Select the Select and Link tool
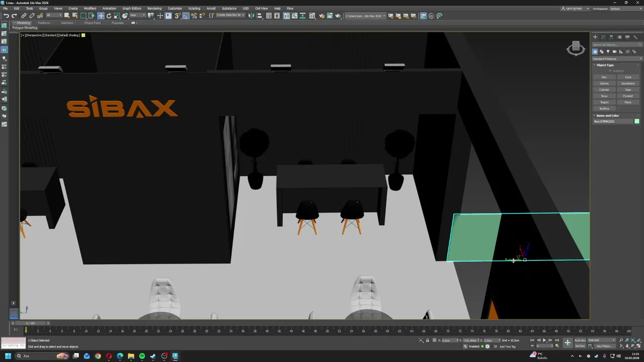The width and height of the screenshot is (644, 362). click(x=24, y=16)
